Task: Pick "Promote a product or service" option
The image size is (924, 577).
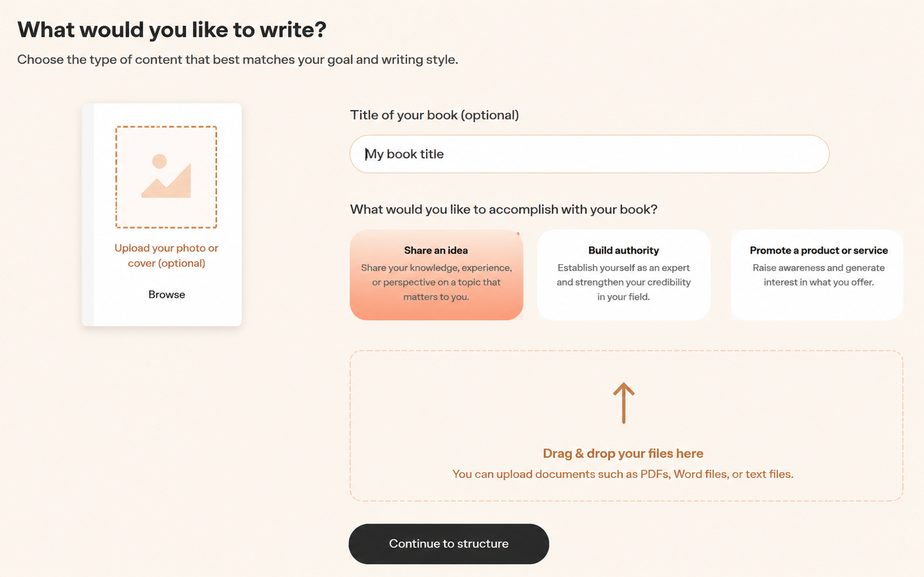Action: 817,275
